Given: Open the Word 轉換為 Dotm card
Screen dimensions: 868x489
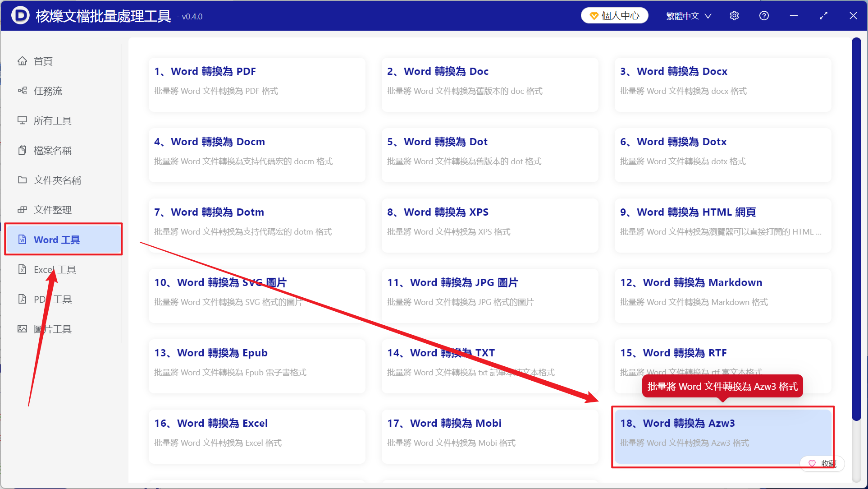Looking at the screenshot, I should [x=257, y=226].
